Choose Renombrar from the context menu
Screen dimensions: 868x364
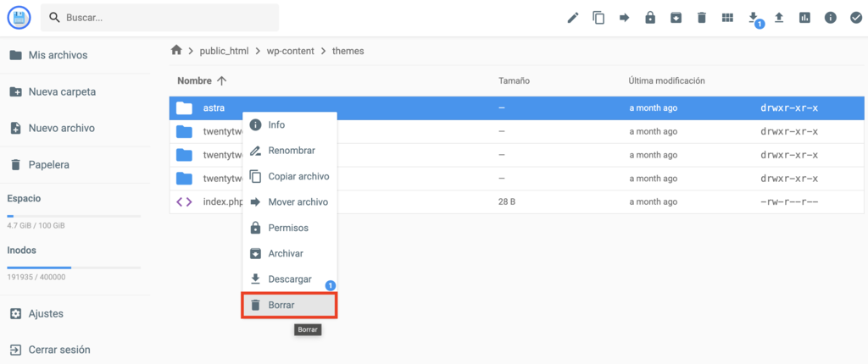pyautogui.click(x=289, y=151)
